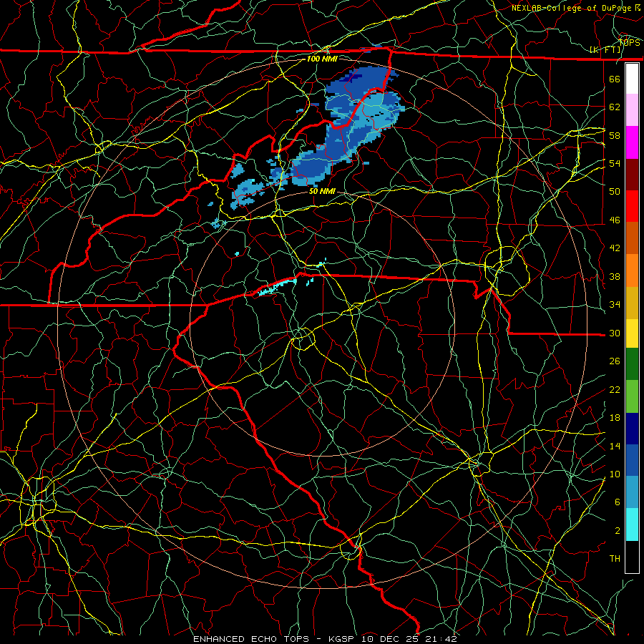
Task: Click the navy swatch between 14 and 18
Action: [x=632, y=429]
